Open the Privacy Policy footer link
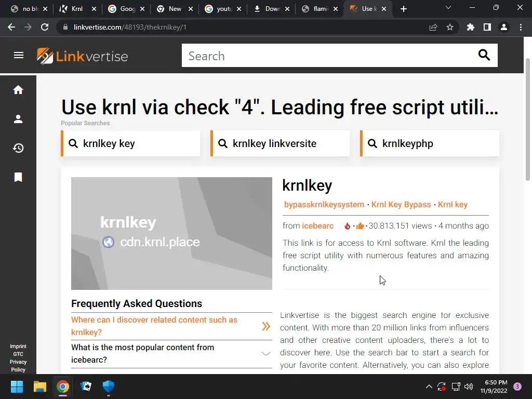 (18, 366)
